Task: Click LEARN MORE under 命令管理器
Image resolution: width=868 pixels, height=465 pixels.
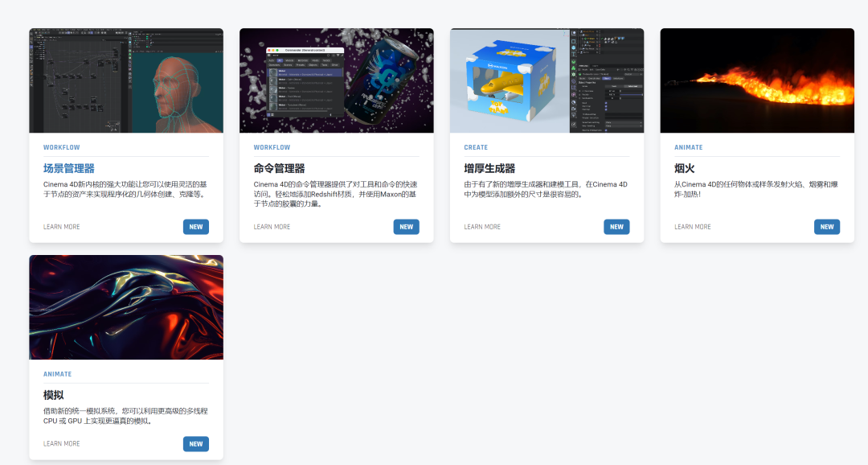Action: (272, 227)
